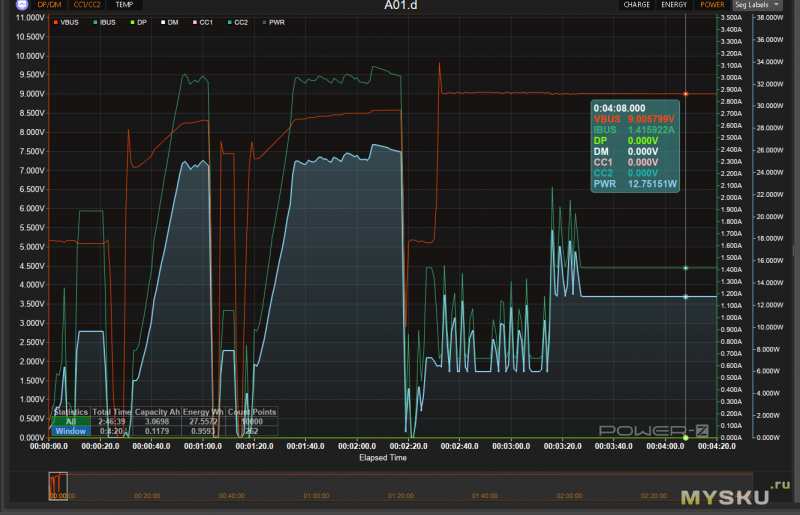Click the round chart icon at top left
Viewport: 800px width, 515px height.
[22, 5]
